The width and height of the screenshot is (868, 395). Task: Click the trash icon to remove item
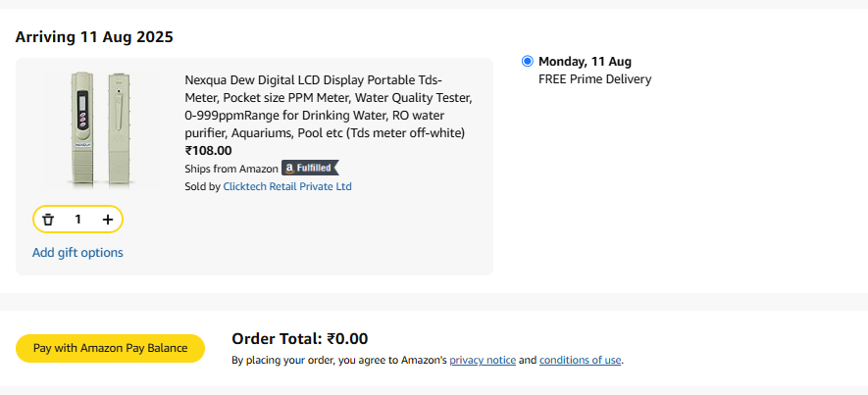click(48, 220)
